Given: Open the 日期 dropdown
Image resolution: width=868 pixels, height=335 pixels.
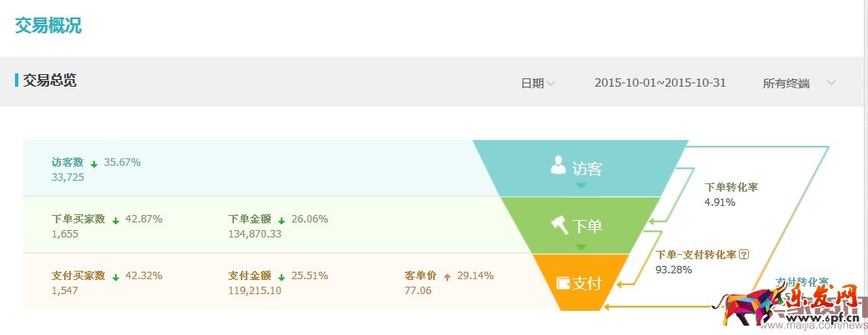Looking at the screenshot, I should [537, 82].
